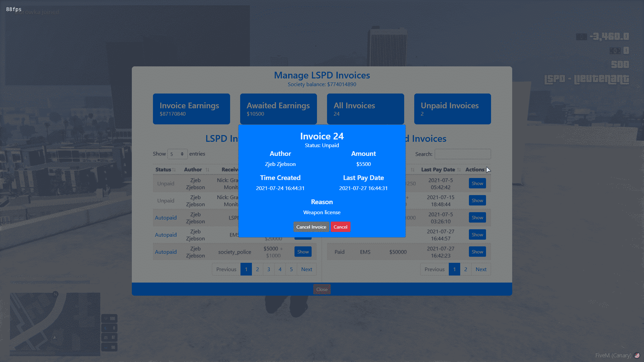This screenshot has height=362, width=644.
Task: Show the Paid EMS $50000 invoice
Action: 477,252
